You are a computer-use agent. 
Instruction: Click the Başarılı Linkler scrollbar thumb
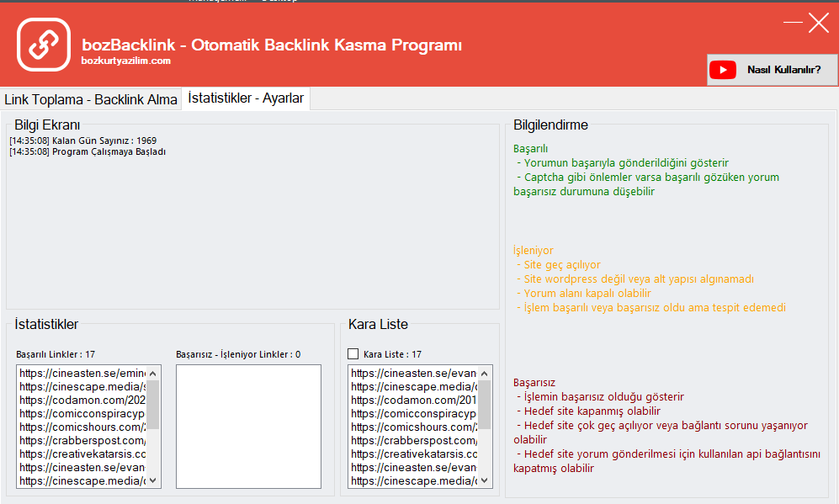coord(153,405)
